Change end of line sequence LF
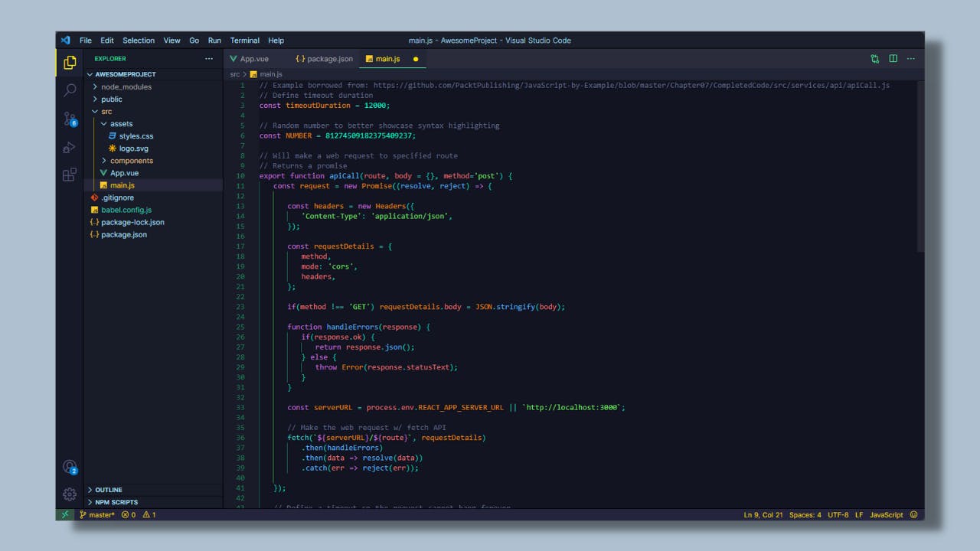Screen dimensions: 980x551 pyautogui.click(x=859, y=515)
